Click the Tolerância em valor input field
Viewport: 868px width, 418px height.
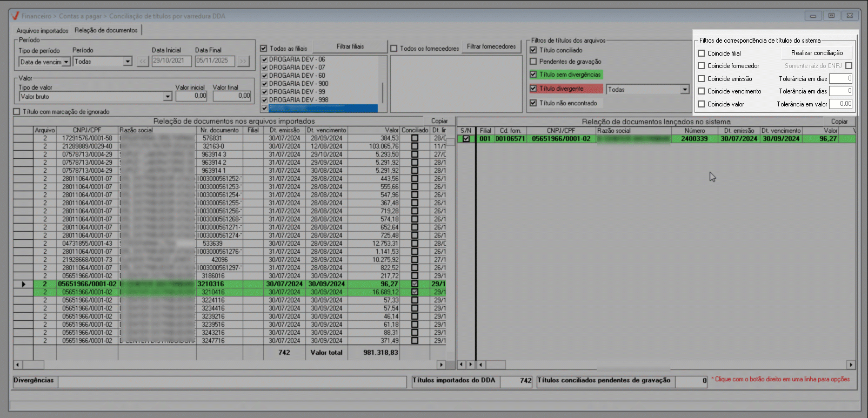840,104
